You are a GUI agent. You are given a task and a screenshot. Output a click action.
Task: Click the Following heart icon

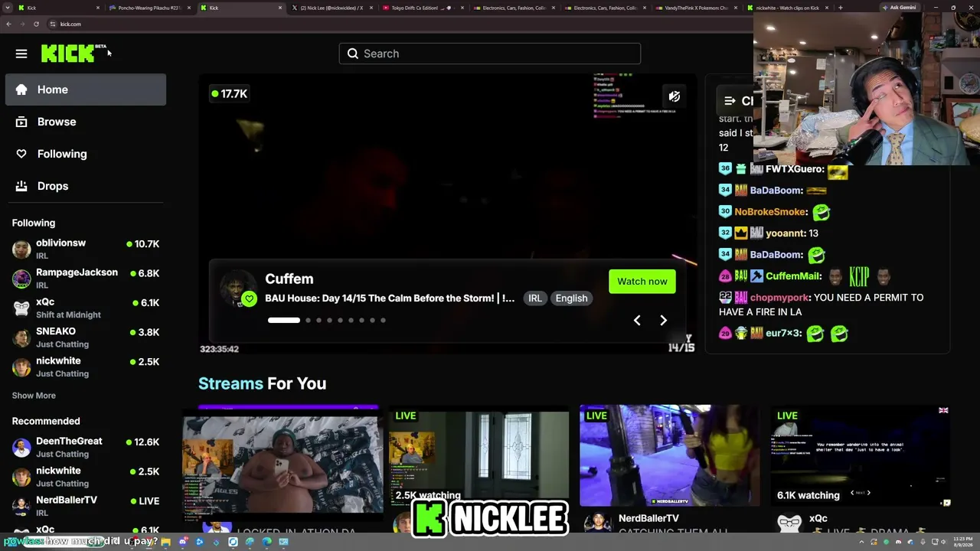[x=21, y=154]
